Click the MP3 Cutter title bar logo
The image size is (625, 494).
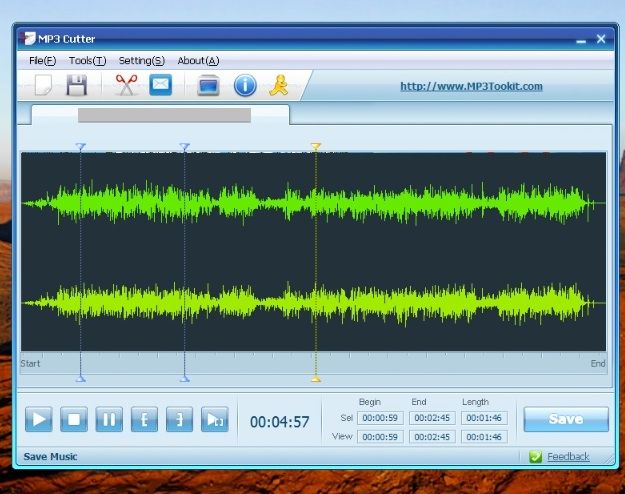pyautogui.click(x=28, y=38)
